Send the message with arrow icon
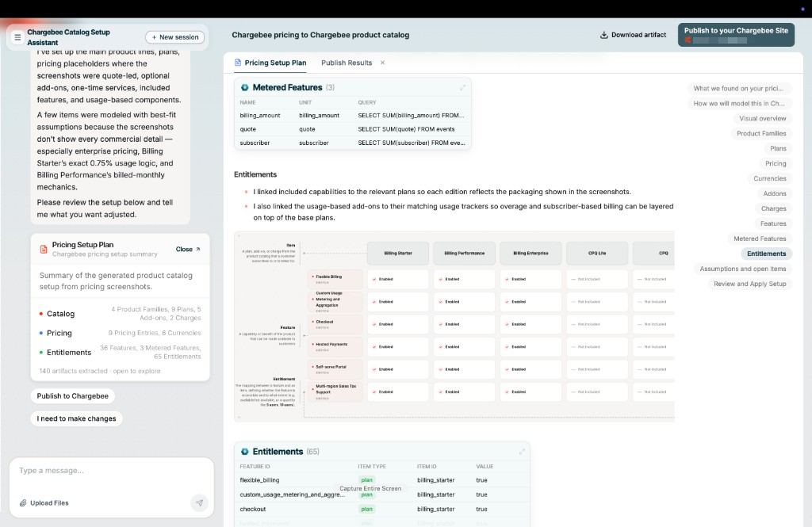Image resolution: width=812 pixels, height=527 pixels. click(199, 502)
